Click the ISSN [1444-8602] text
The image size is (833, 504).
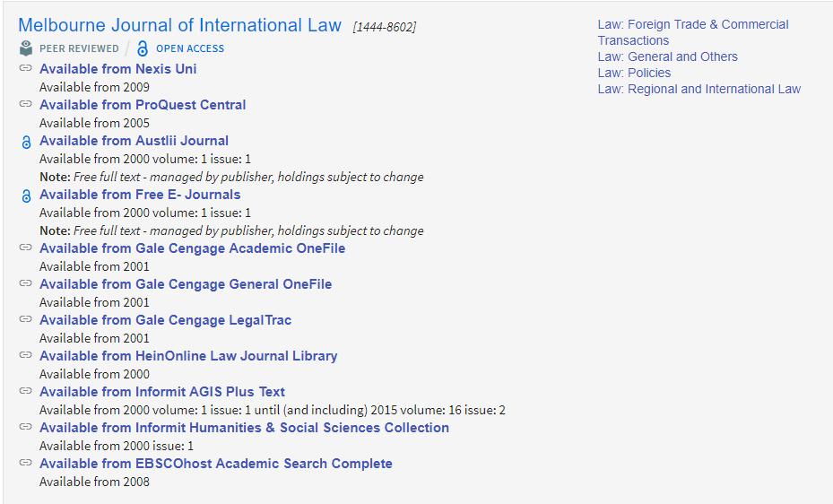pyautogui.click(x=384, y=27)
